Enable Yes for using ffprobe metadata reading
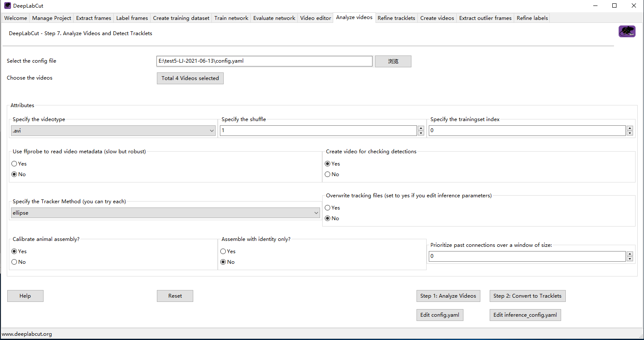 14,163
